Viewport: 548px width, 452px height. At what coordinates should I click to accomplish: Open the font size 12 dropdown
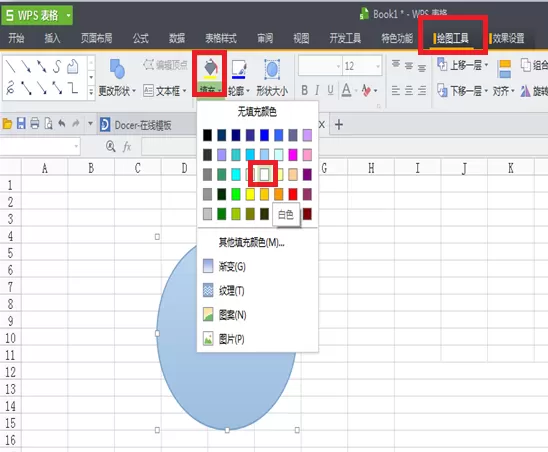pyautogui.click(x=378, y=66)
